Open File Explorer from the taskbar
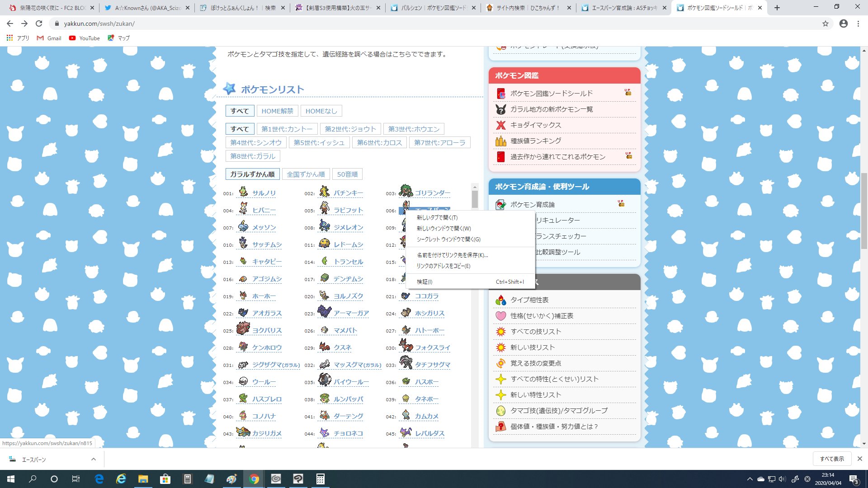Viewport: 868px width, 488px height. (143, 479)
